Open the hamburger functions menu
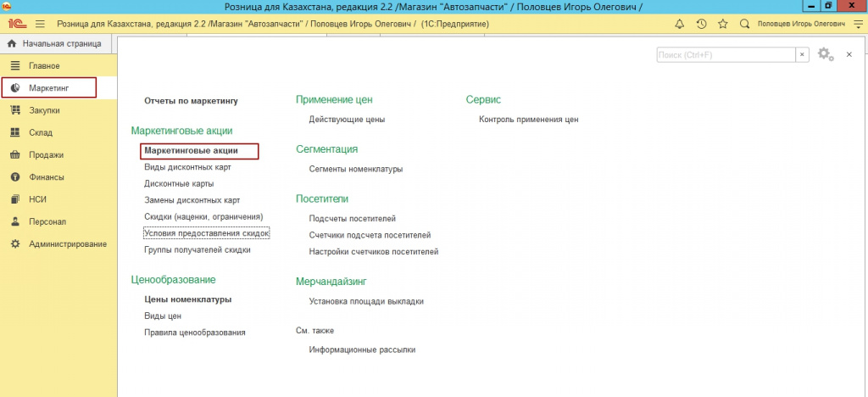 click(40, 25)
